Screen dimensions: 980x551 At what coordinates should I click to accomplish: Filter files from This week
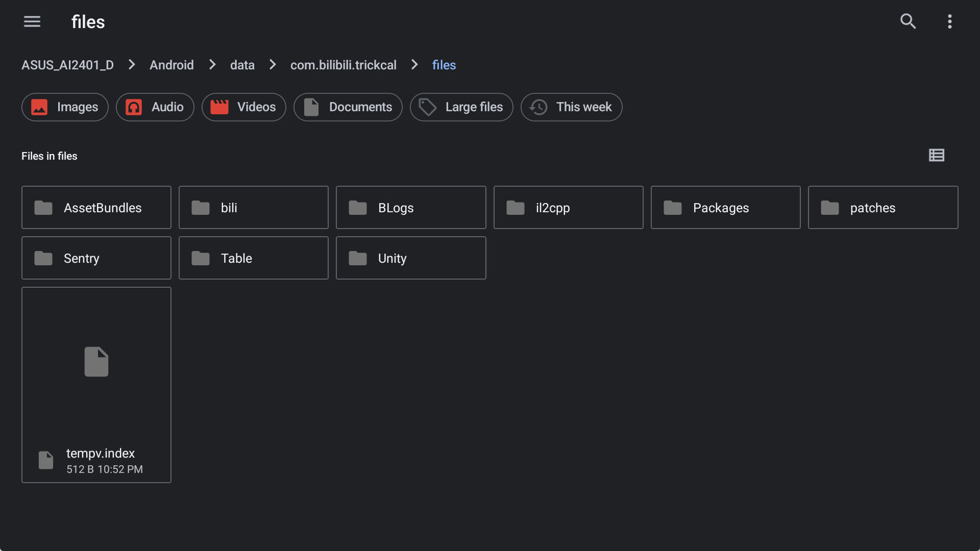pyautogui.click(x=571, y=107)
